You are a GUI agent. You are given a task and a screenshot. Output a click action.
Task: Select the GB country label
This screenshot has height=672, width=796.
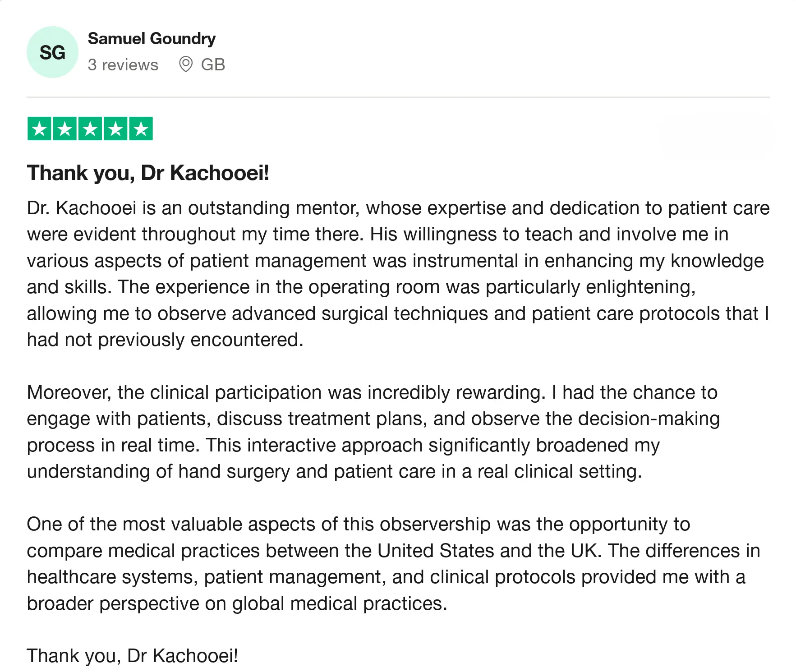(213, 65)
